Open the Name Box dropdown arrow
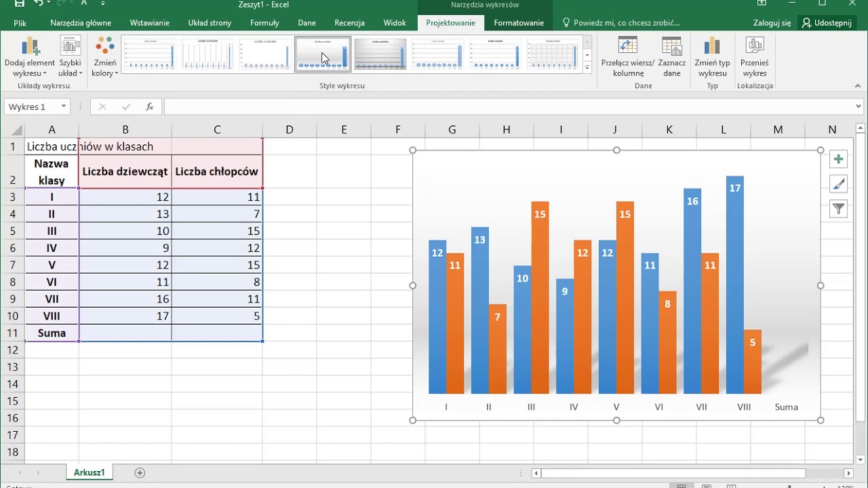 [x=63, y=106]
